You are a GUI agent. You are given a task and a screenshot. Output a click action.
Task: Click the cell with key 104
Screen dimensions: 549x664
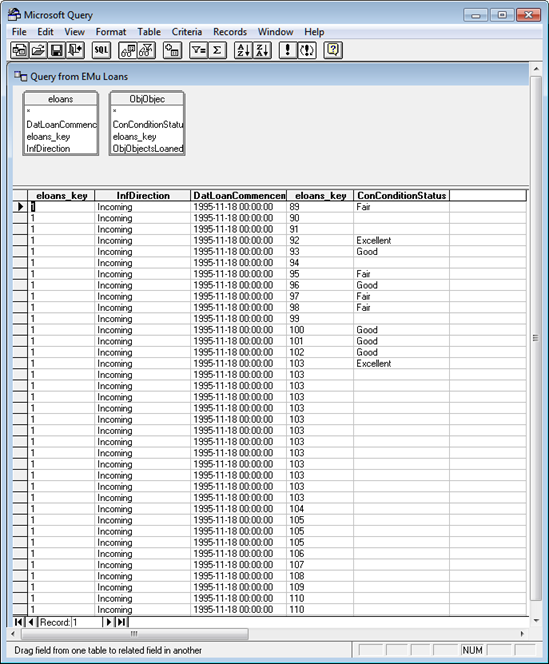pos(320,509)
